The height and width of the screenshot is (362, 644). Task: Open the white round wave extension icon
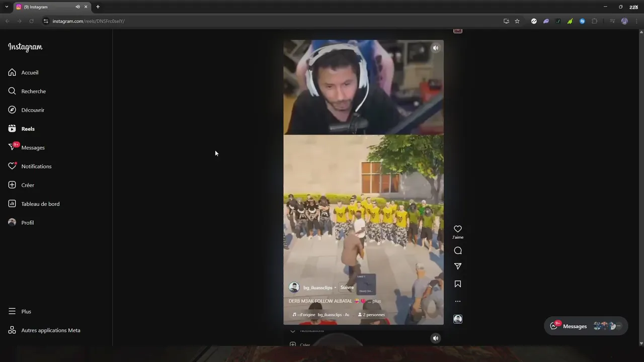pyautogui.click(x=534, y=21)
